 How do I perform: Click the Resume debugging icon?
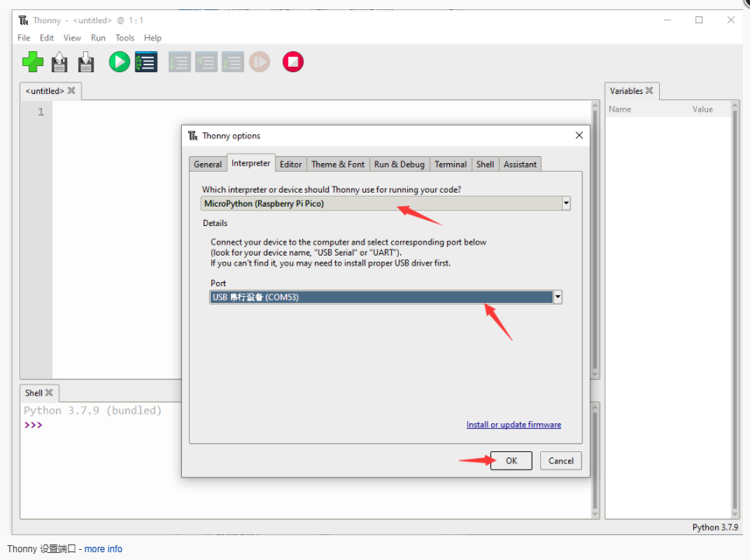tap(260, 62)
